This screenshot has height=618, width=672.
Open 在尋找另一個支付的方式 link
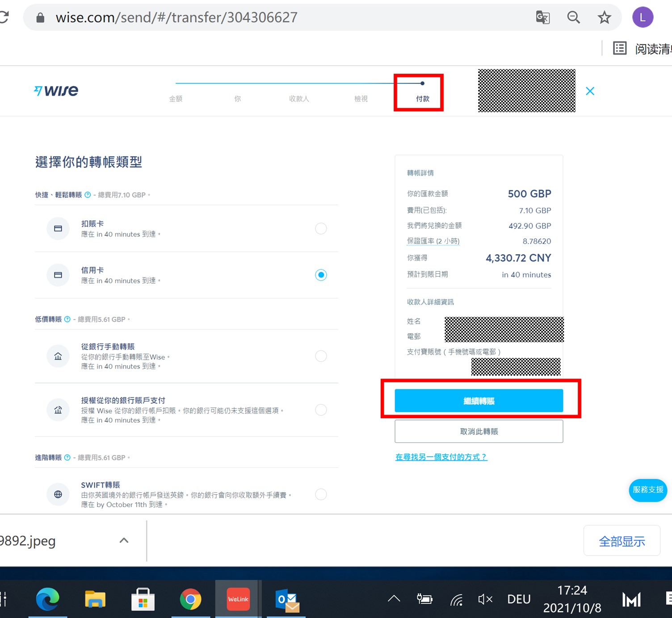(441, 457)
